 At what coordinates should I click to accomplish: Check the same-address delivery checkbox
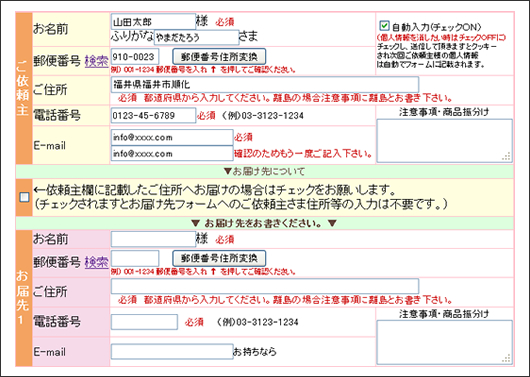click(24, 197)
